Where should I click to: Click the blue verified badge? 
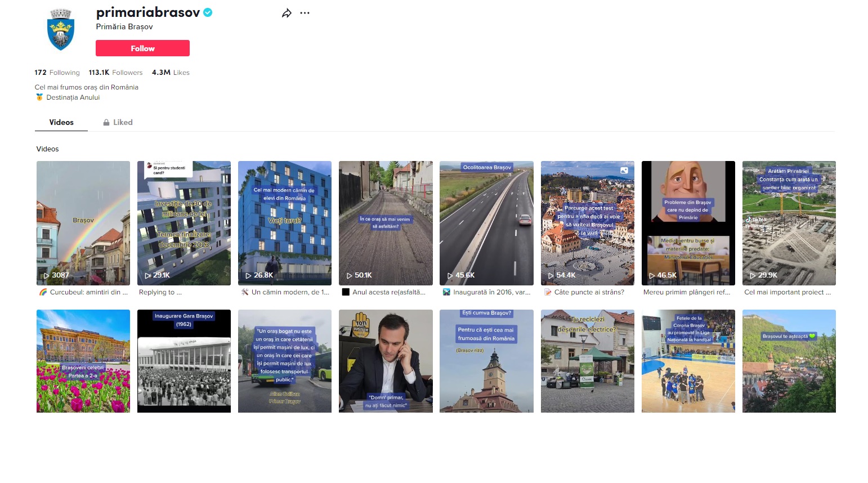(208, 12)
